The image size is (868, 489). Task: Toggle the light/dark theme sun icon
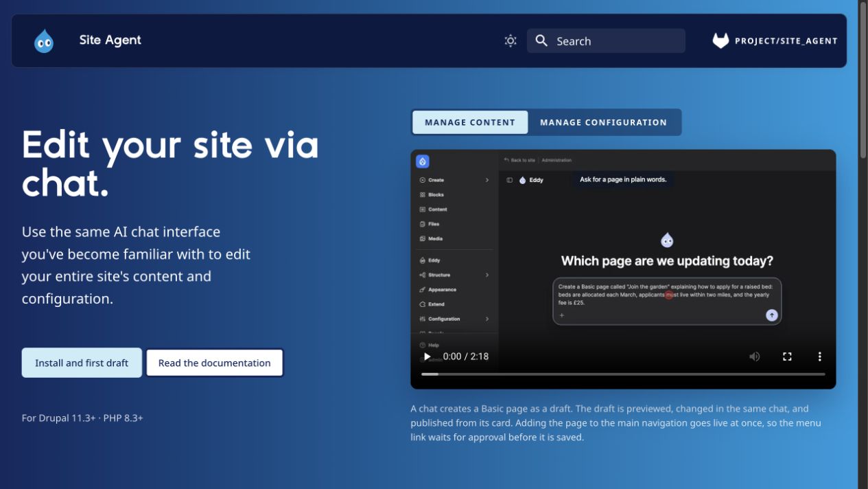pos(511,41)
